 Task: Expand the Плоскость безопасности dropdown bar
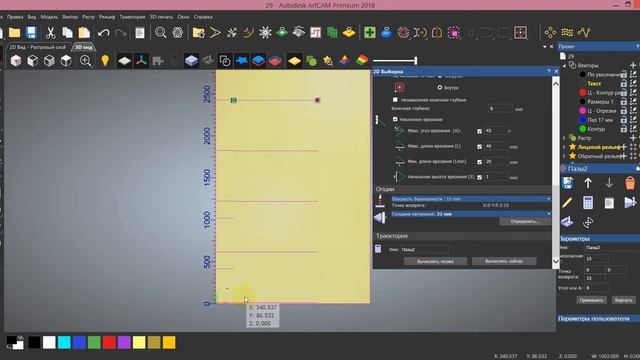coord(471,199)
